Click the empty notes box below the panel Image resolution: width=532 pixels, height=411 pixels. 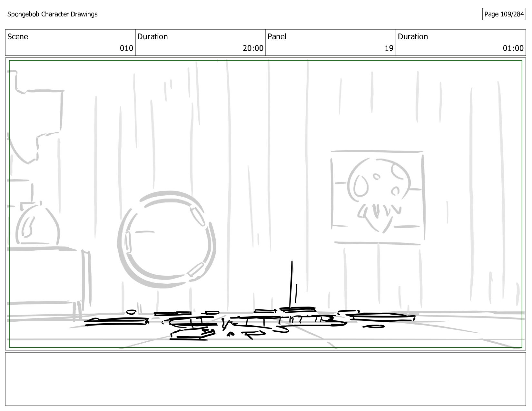pos(265,379)
